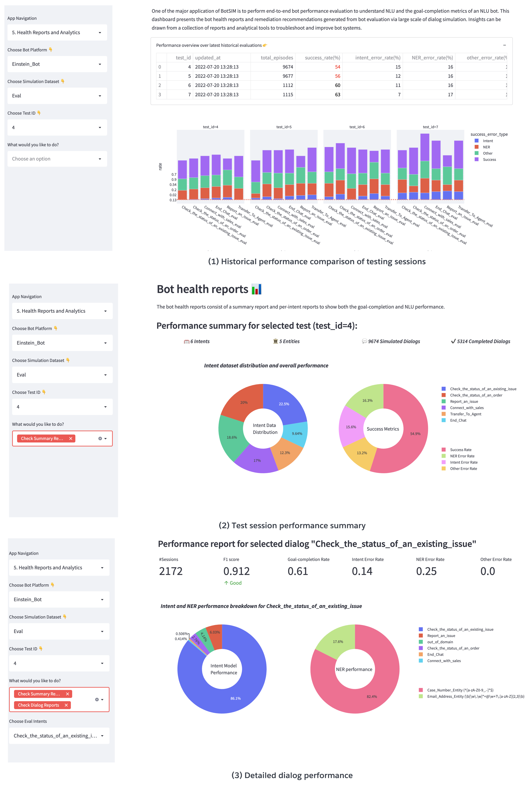Open Choose Simulation Dataset dropdown in middle panel
532x789 pixels.
tap(62, 375)
